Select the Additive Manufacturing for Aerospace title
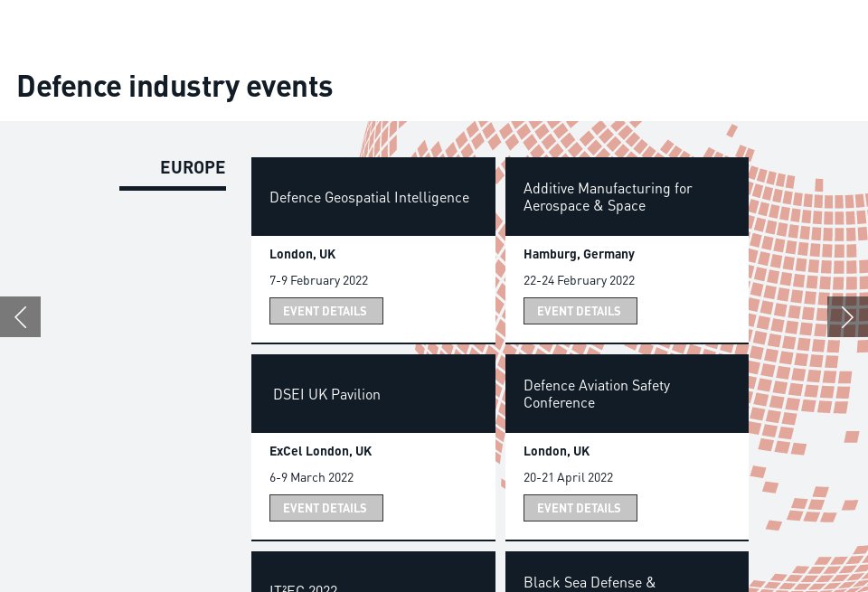Screen dimensions: 868x592 pos(608,196)
